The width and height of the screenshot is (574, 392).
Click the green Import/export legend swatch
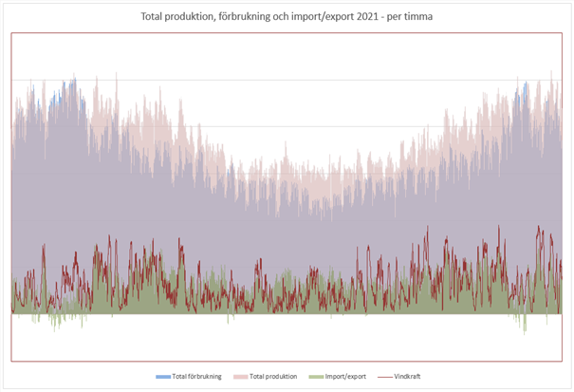316,377
